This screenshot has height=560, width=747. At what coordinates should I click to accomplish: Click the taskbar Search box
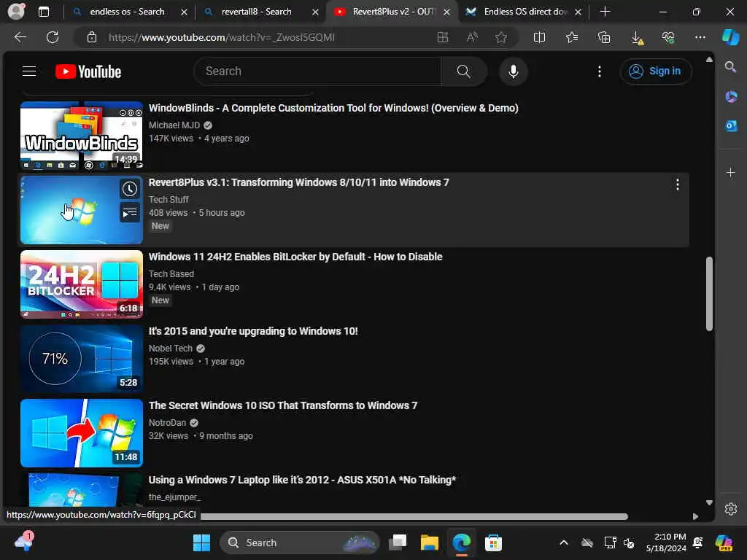coord(300,542)
